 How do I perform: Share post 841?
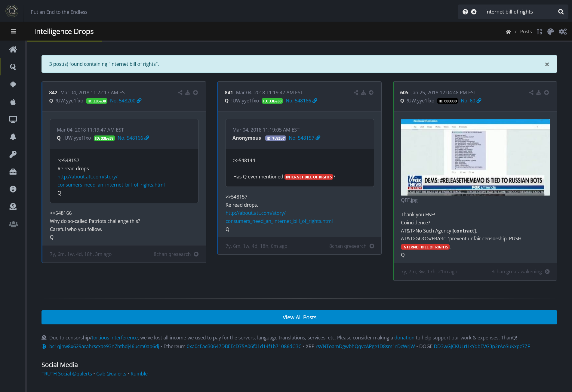[356, 93]
